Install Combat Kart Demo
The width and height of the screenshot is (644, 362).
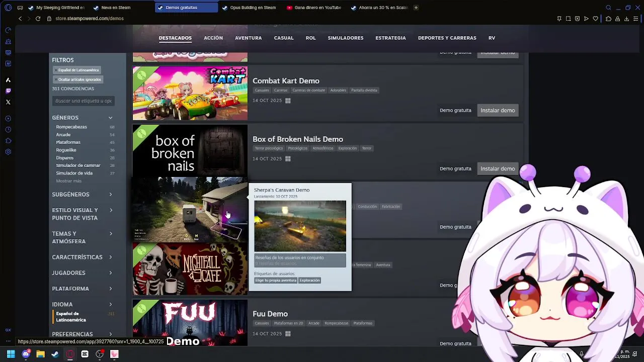pos(498,111)
